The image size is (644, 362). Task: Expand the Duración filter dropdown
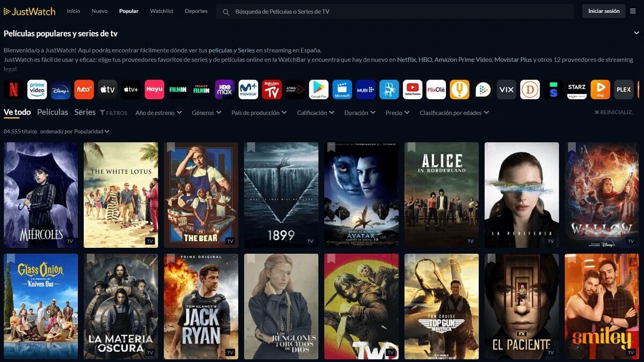360,113
